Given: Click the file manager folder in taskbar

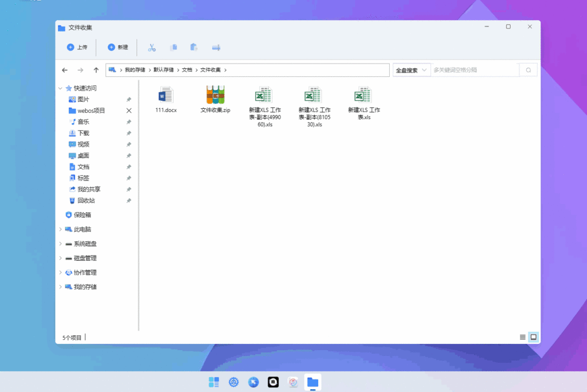Looking at the screenshot, I should [x=312, y=382].
